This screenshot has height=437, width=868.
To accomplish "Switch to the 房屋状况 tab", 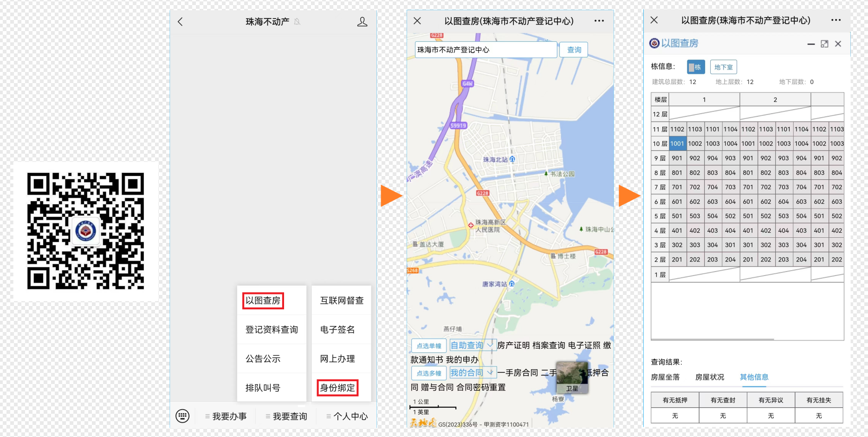I will [709, 377].
